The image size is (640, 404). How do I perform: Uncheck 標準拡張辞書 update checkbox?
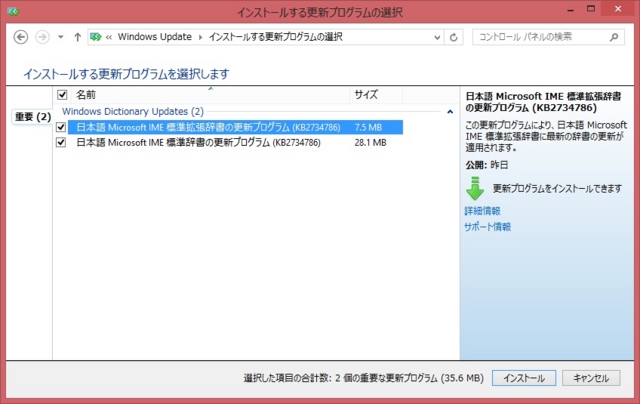coord(61,127)
